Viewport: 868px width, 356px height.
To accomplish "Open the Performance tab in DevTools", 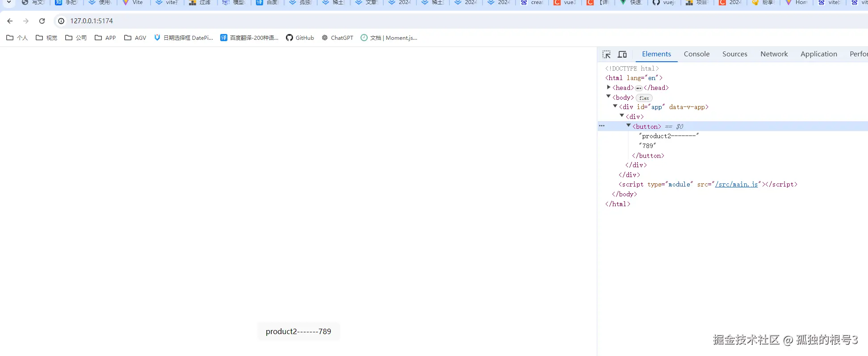I will point(858,54).
